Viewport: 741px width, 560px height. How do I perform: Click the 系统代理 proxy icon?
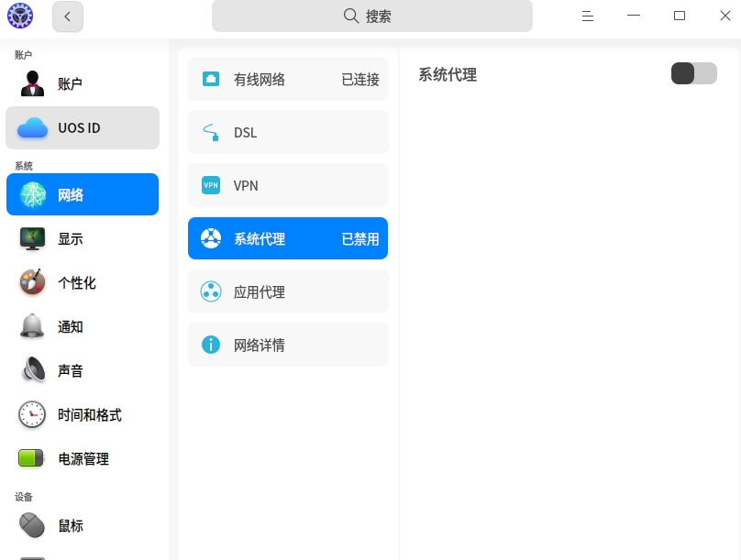(x=211, y=238)
